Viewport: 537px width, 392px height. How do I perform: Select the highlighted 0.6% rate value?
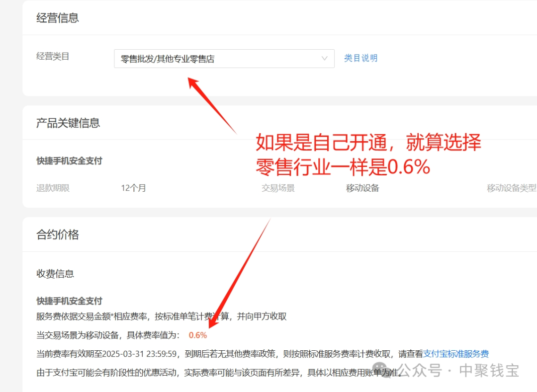click(x=197, y=335)
